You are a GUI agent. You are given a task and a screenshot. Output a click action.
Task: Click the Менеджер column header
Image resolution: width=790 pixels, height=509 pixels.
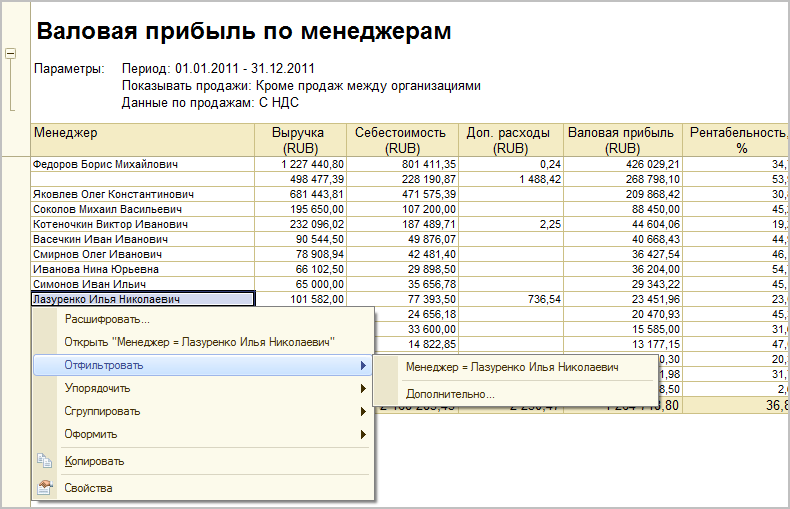coord(143,140)
